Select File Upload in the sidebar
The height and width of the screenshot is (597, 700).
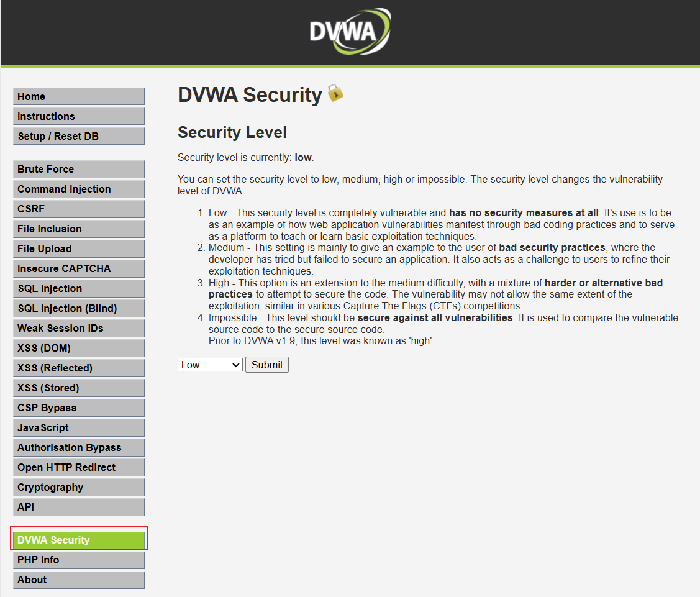(x=78, y=248)
